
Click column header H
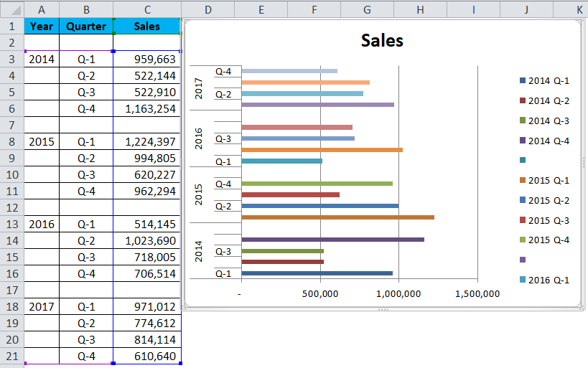[x=420, y=9]
